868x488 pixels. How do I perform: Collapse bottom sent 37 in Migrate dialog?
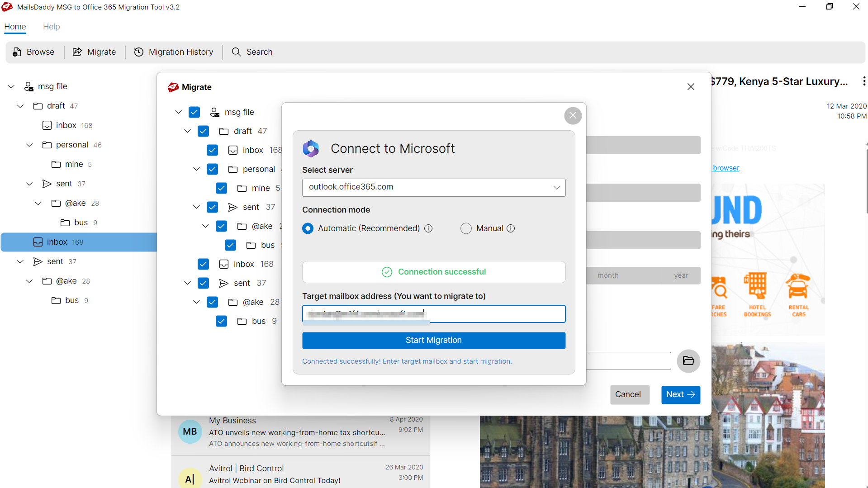tap(188, 283)
